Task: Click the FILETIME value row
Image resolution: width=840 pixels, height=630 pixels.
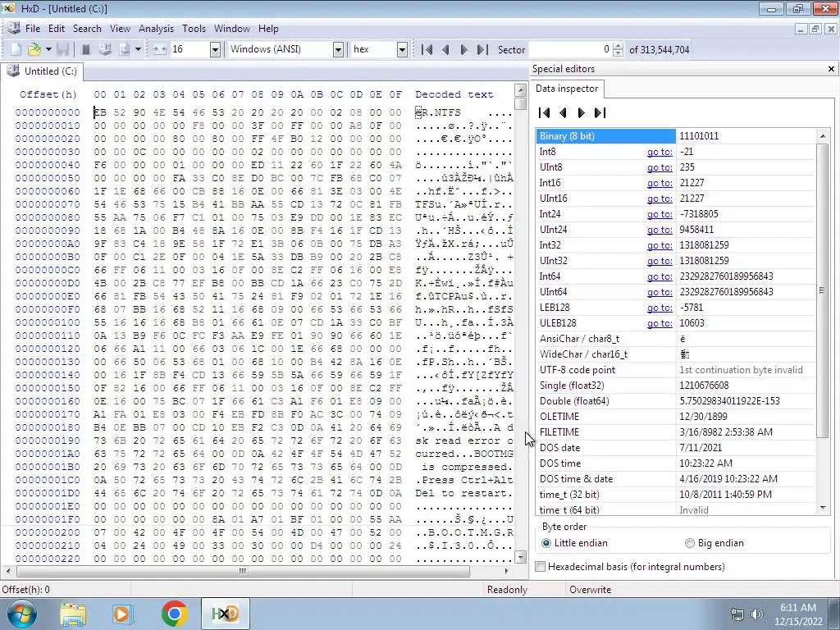Action: pos(675,431)
